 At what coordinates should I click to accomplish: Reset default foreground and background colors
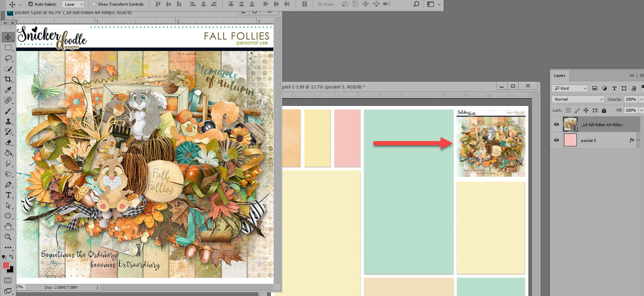click(4, 257)
